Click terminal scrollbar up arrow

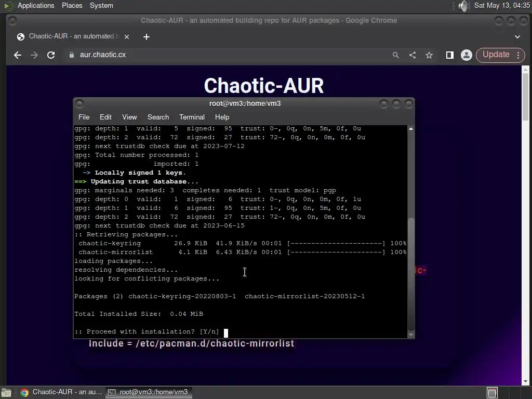coord(411,129)
